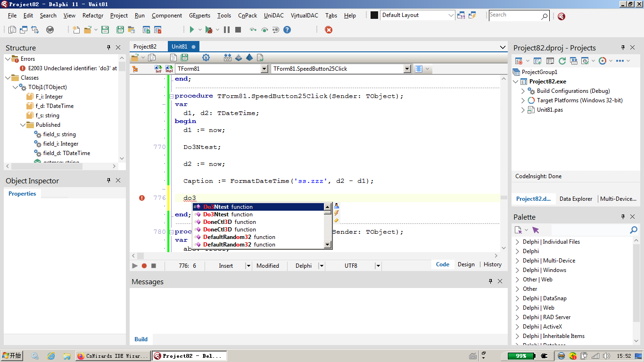Screen dimensions: 644x362
Task: Click the lightning bolt icon beside completion list
Action: coord(337,213)
